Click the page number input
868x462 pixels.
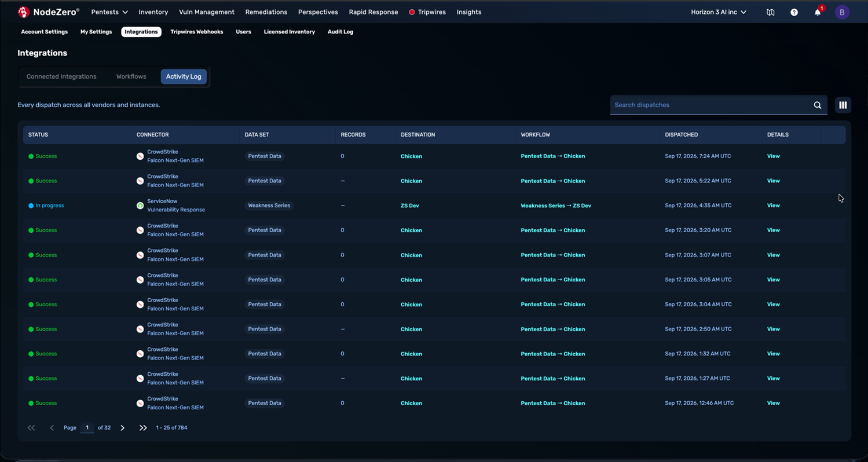tap(87, 428)
